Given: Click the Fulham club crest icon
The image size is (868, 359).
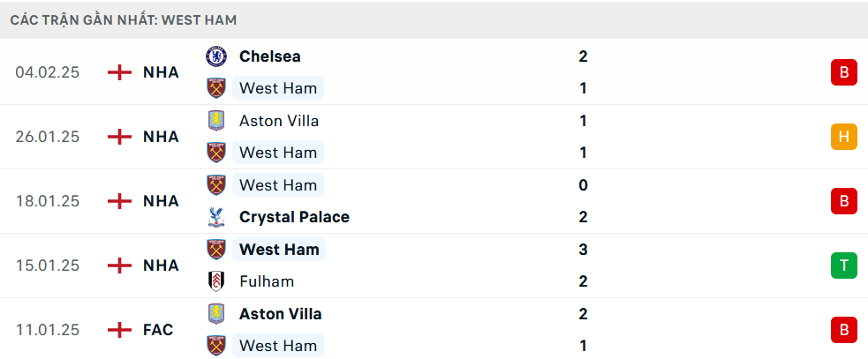Looking at the screenshot, I should click(215, 281).
